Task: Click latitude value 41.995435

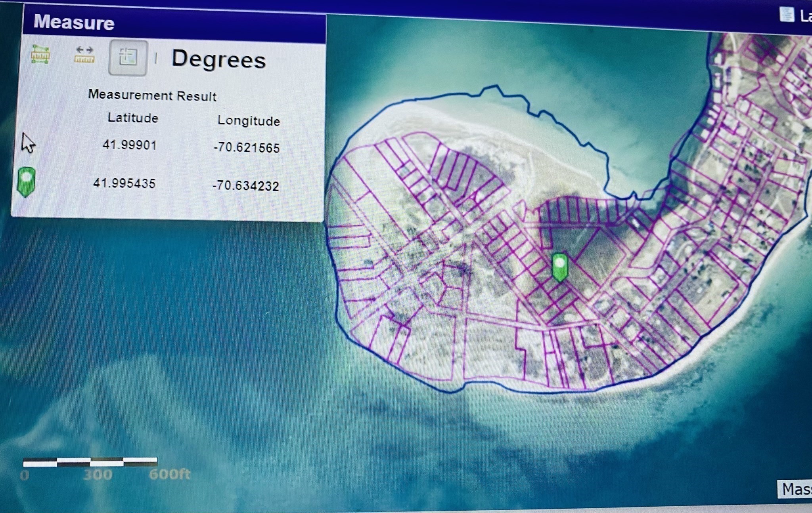Action: pos(124,183)
